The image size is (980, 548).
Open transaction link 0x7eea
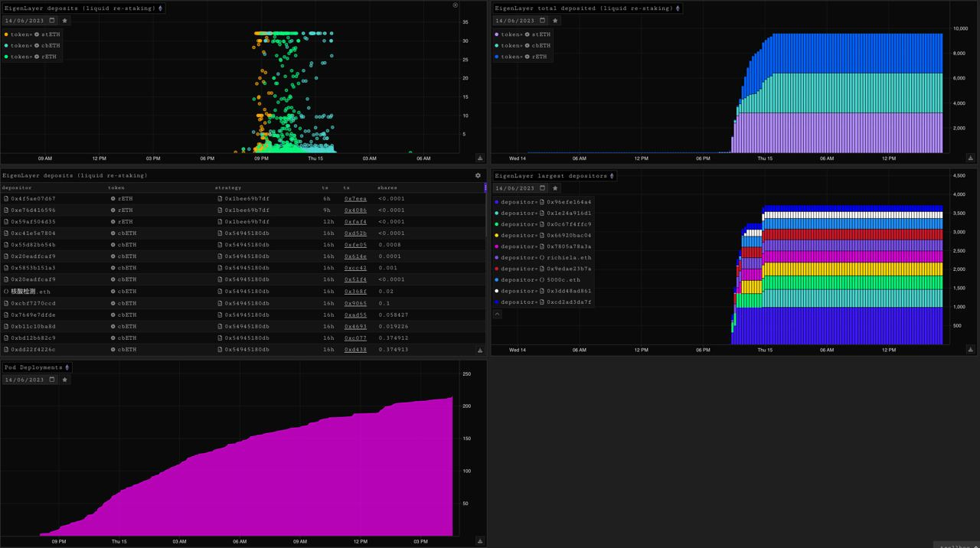tap(355, 199)
